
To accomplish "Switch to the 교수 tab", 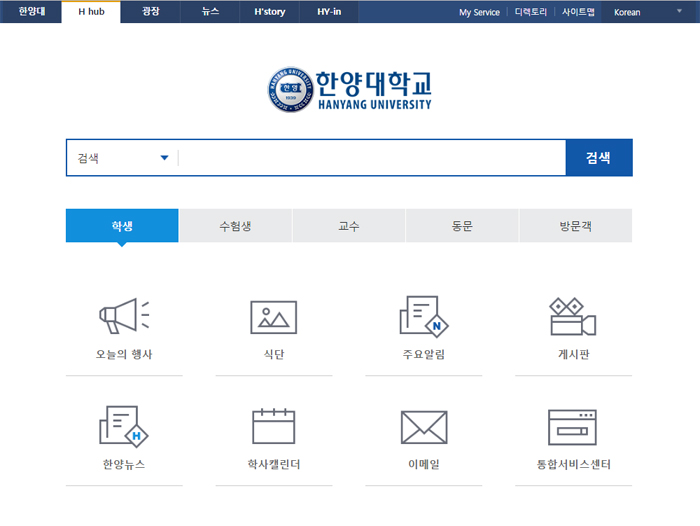I will tap(349, 225).
